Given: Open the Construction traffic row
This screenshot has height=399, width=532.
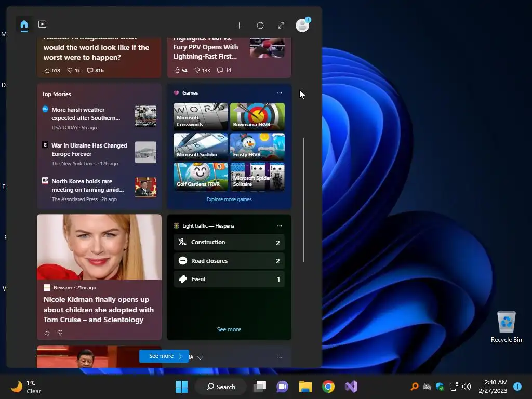Looking at the screenshot, I should (x=229, y=242).
